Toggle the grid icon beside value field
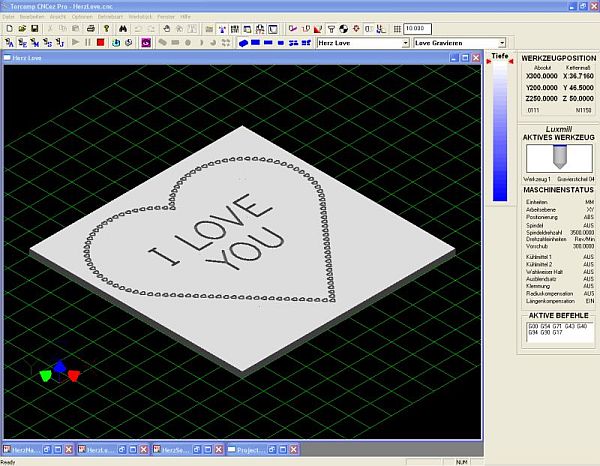 coord(398,29)
